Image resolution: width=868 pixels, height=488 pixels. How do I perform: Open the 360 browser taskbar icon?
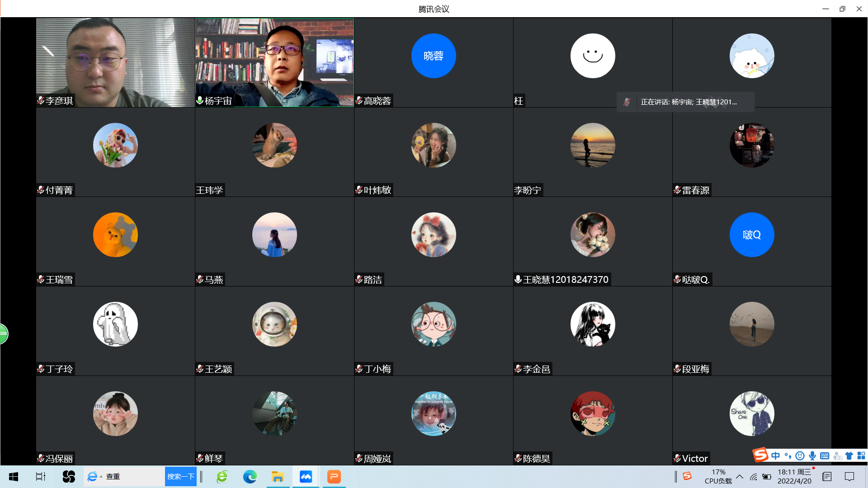(x=222, y=477)
